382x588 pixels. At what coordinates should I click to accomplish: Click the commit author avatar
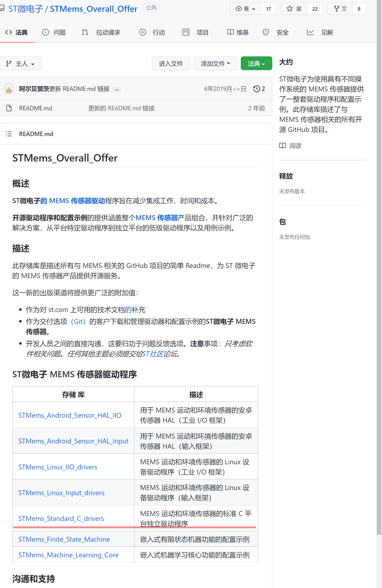tap(9, 89)
